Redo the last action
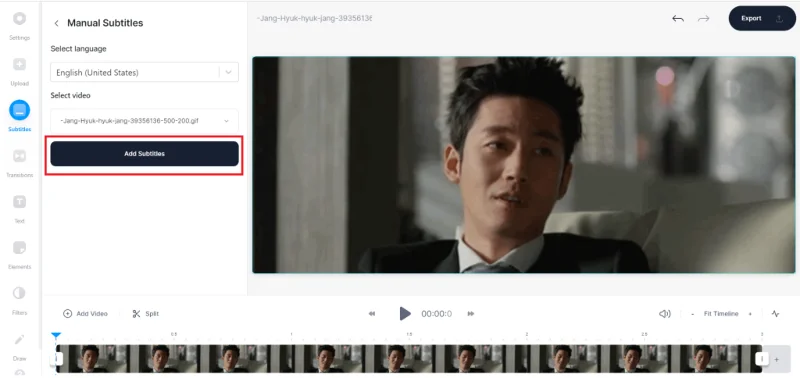 704,18
